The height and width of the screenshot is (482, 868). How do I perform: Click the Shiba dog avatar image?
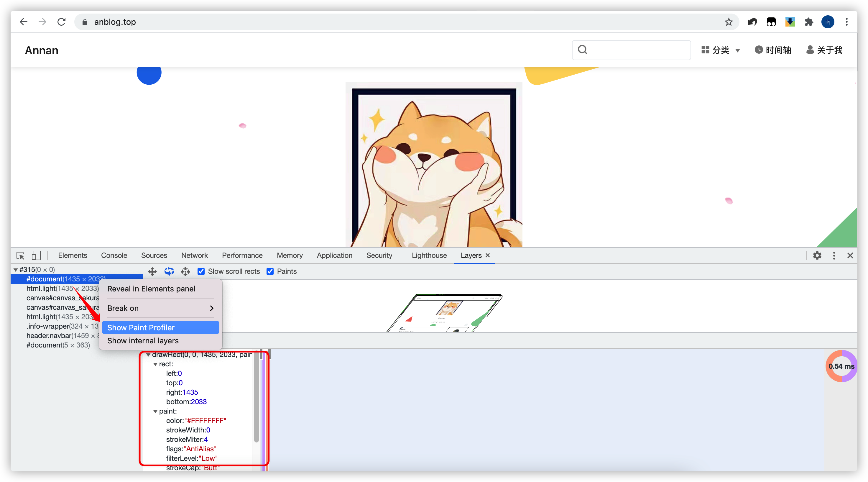click(x=434, y=165)
